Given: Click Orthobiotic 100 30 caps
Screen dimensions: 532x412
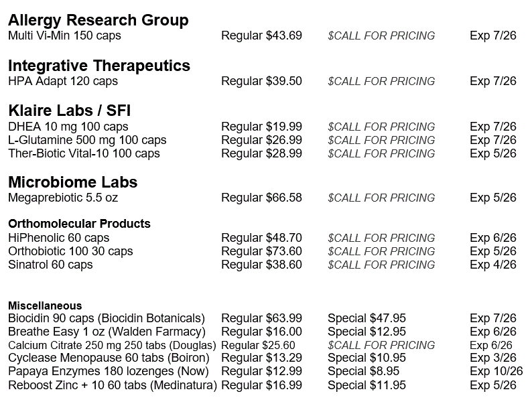Looking at the screenshot, I should (70, 251).
